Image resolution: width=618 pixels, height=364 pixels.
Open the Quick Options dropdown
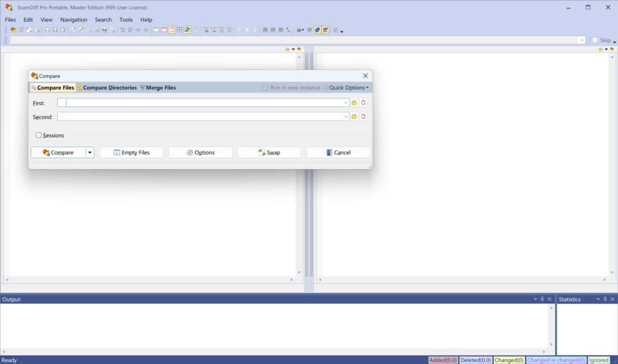(346, 88)
